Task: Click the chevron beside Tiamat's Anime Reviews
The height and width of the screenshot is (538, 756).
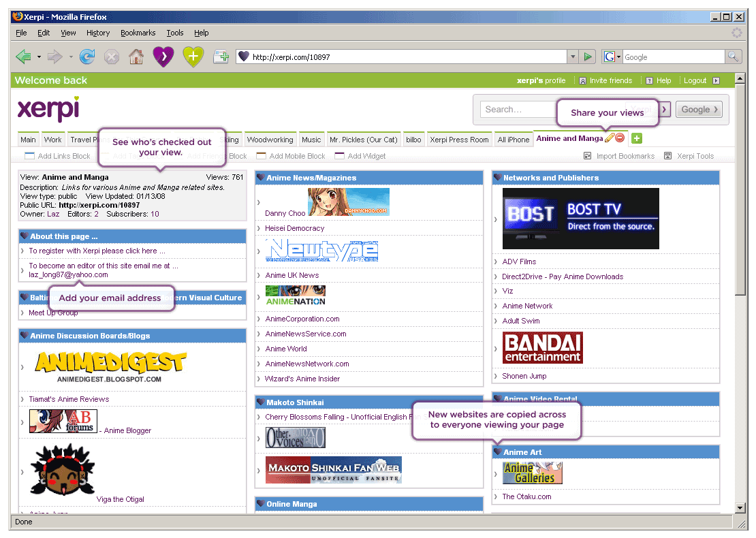Action: coord(22,399)
